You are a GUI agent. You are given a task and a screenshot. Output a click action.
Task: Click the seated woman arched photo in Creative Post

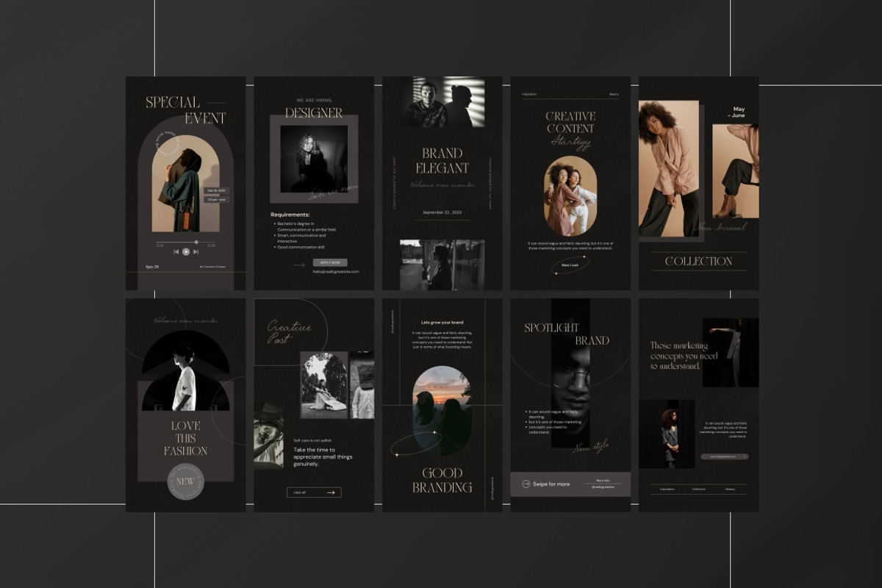[x=324, y=385]
